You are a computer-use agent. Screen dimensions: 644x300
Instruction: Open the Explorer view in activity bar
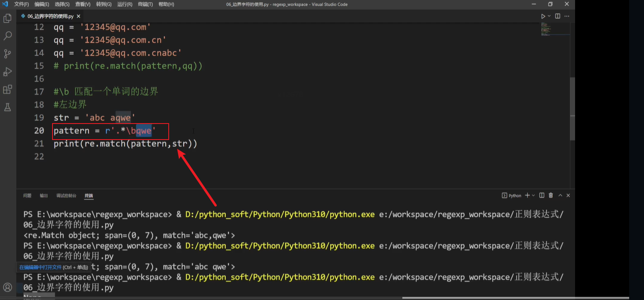click(8, 18)
